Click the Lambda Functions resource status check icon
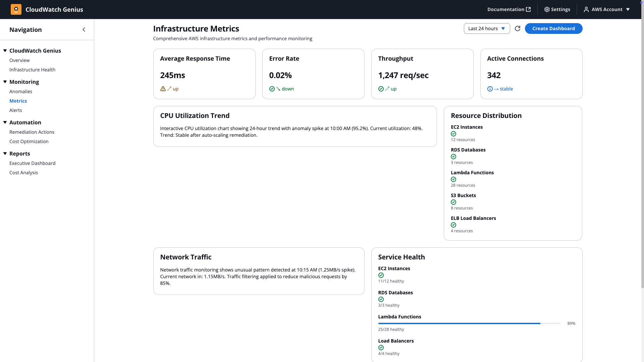644x362 pixels. pyautogui.click(x=453, y=179)
